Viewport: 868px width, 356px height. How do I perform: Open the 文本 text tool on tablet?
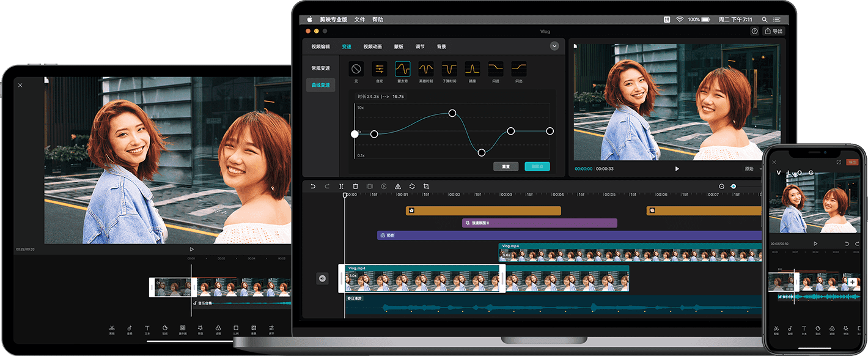(x=147, y=330)
